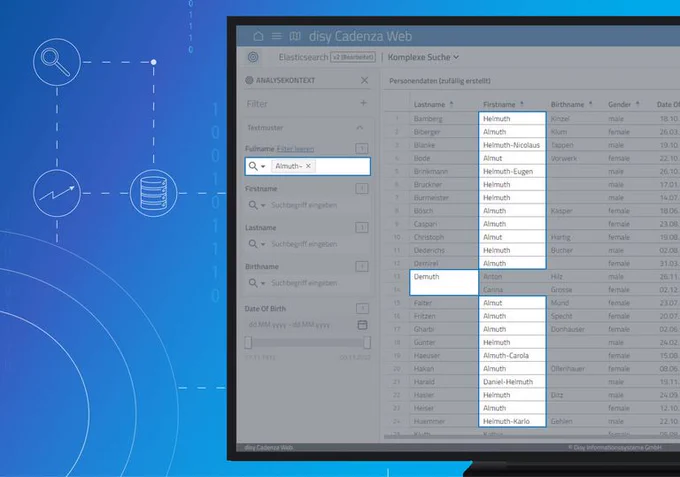Open the Komplexe Suche dropdown

tap(423, 57)
